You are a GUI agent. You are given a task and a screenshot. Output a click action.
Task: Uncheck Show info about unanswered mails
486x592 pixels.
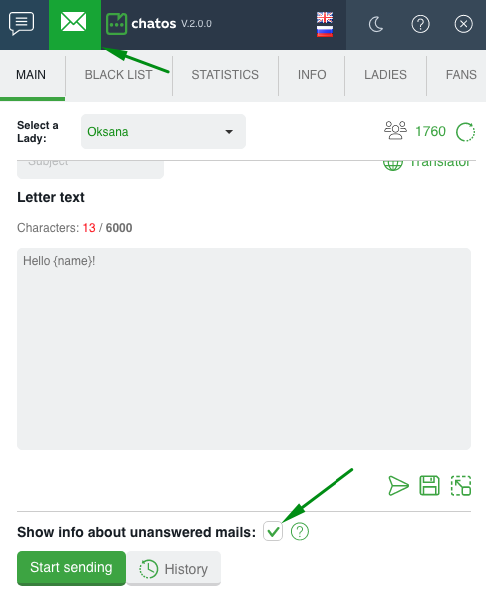click(273, 531)
